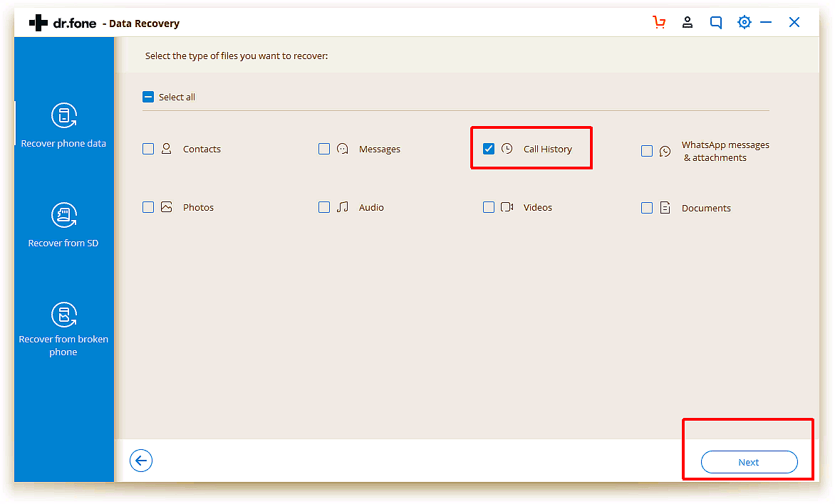Screen dimensions: 835x504
Task: Click the Videos camera icon
Action: (x=507, y=207)
